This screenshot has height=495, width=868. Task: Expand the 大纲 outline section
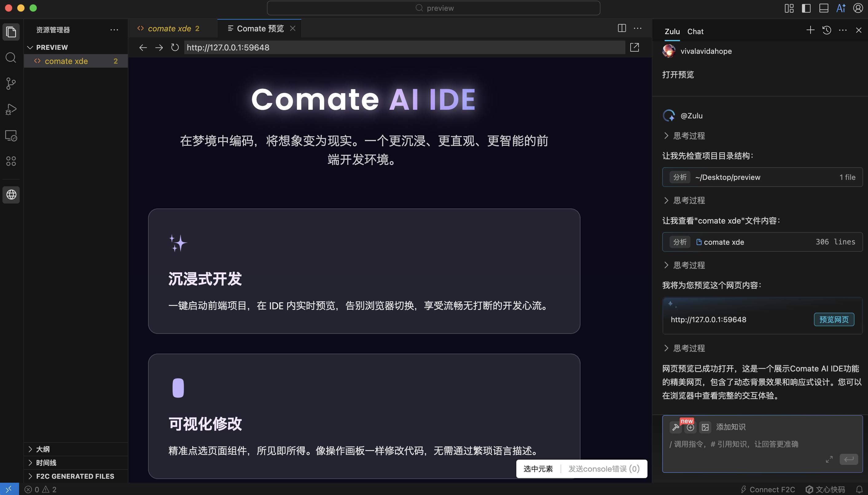(x=76, y=449)
